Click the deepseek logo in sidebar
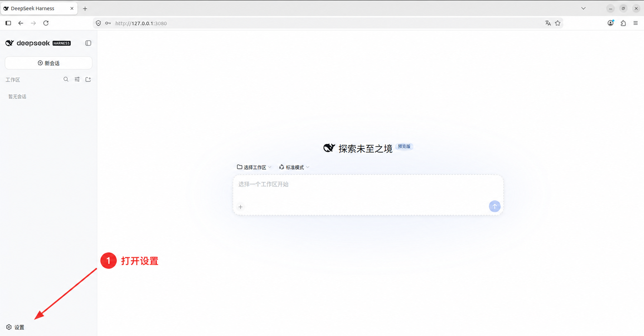This screenshot has height=336, width=644. [28, 43]
